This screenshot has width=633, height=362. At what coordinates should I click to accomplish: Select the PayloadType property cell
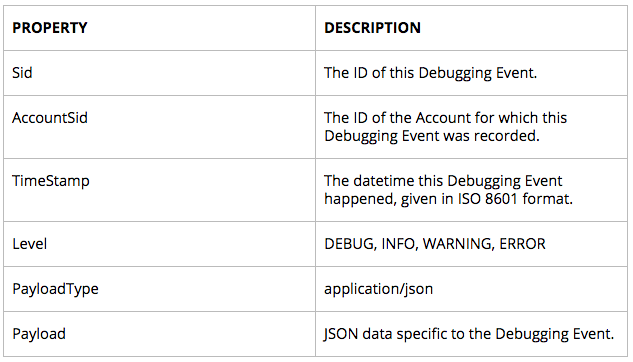(x=159, y=289)
